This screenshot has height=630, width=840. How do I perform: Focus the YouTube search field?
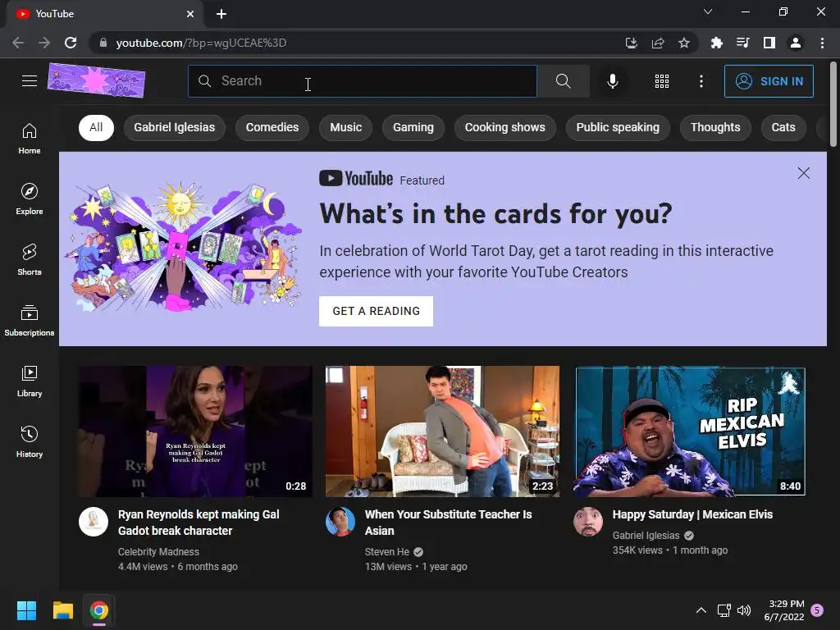[x=363, y=81]
